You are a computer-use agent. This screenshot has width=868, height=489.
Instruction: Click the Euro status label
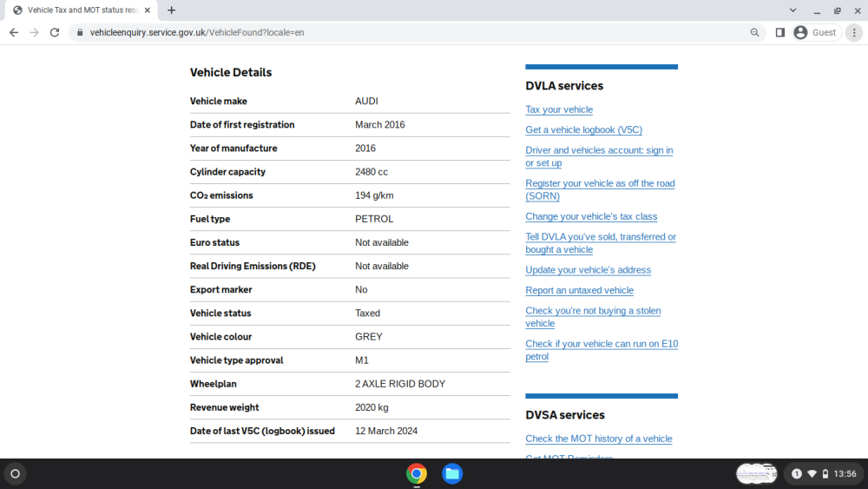[x=214, y=242]
